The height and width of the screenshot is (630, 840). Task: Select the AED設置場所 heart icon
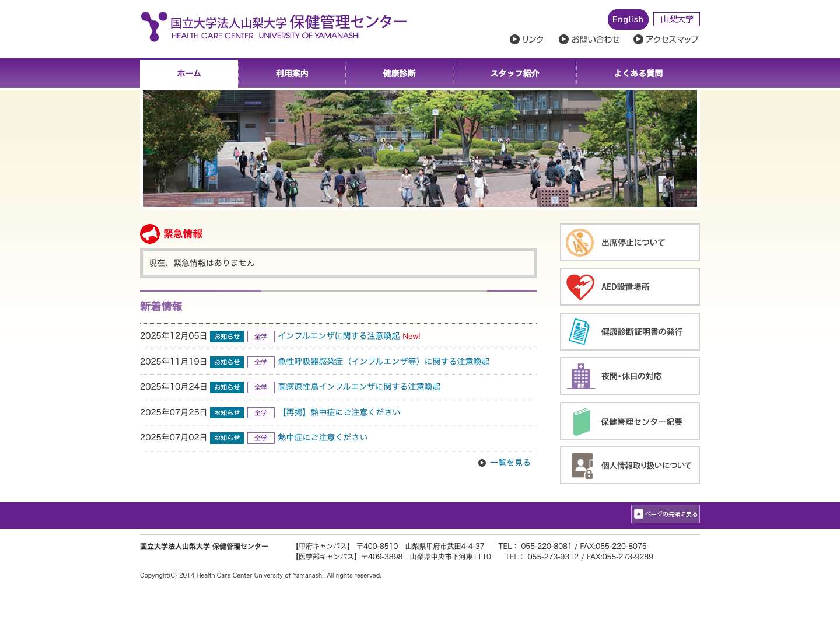[x=580, y=286]
